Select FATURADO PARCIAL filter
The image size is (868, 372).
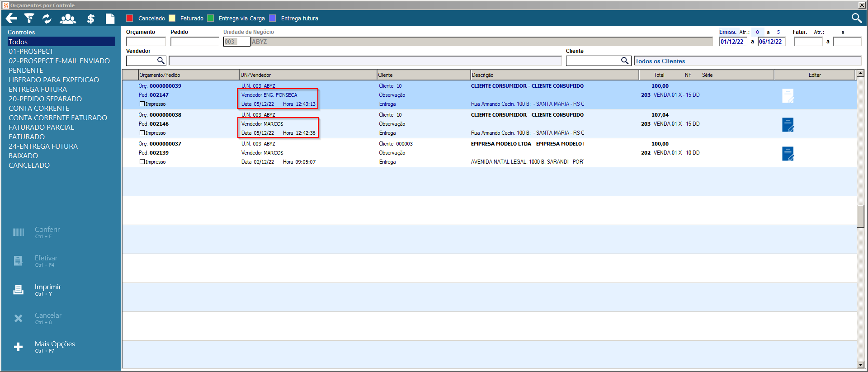(x=41, y=127)
